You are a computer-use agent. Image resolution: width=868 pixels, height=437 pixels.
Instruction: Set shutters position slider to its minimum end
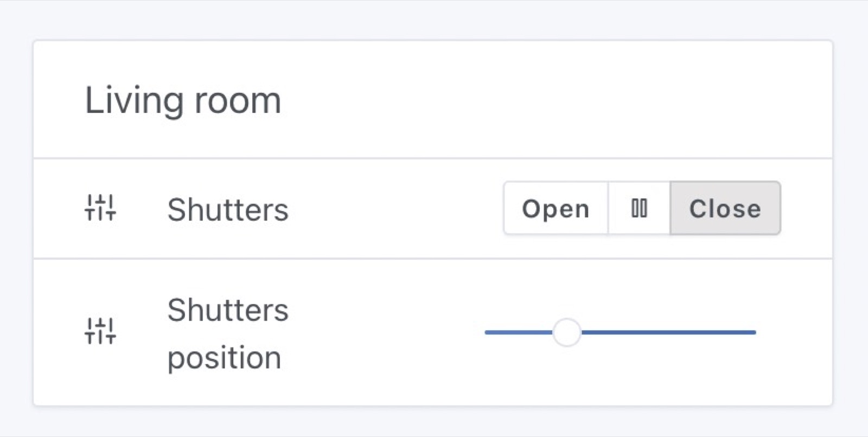click(x=486, y=332)
